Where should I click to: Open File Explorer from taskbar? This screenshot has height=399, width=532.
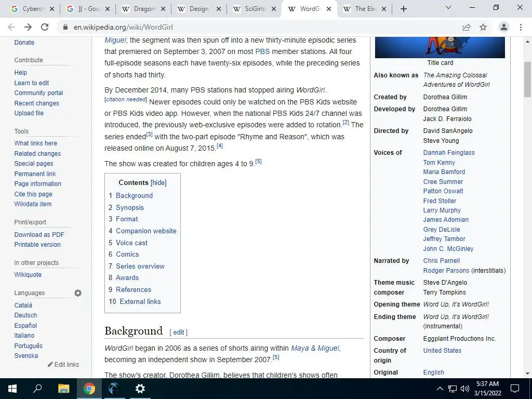pyautogui.click(x=63, y=389)
